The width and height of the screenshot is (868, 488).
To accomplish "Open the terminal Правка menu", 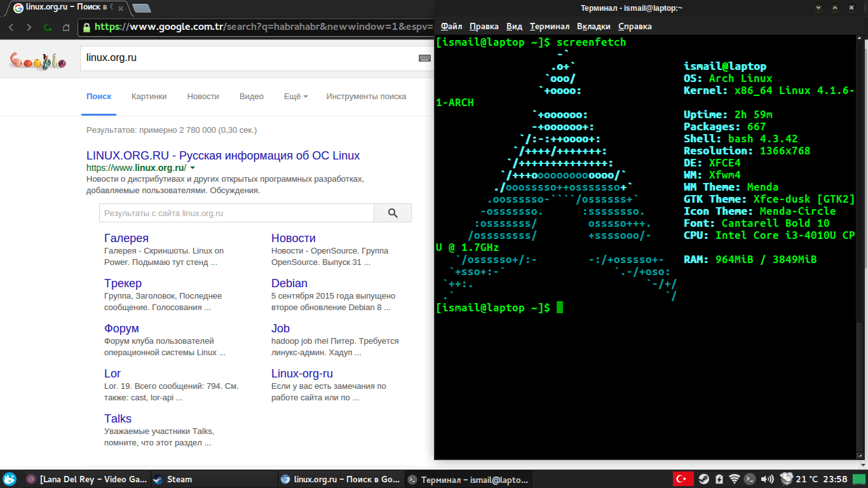I will pos(484,27).
